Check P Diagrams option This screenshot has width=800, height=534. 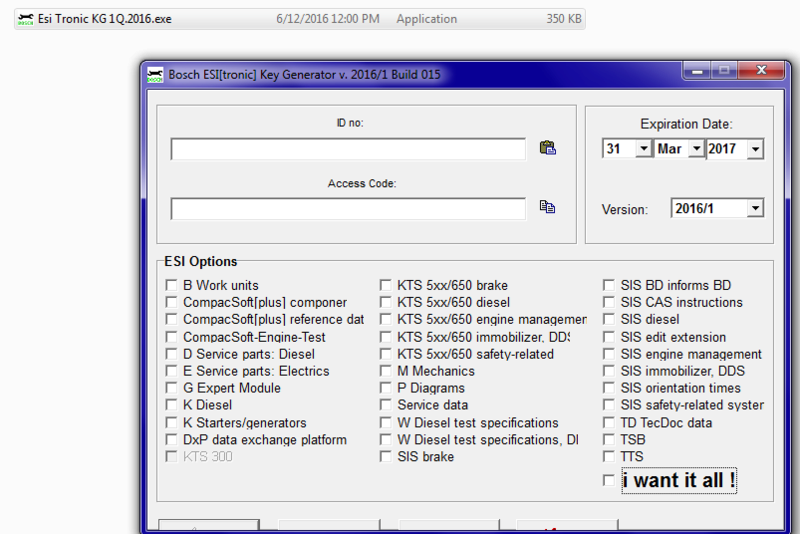coord(386,388)
